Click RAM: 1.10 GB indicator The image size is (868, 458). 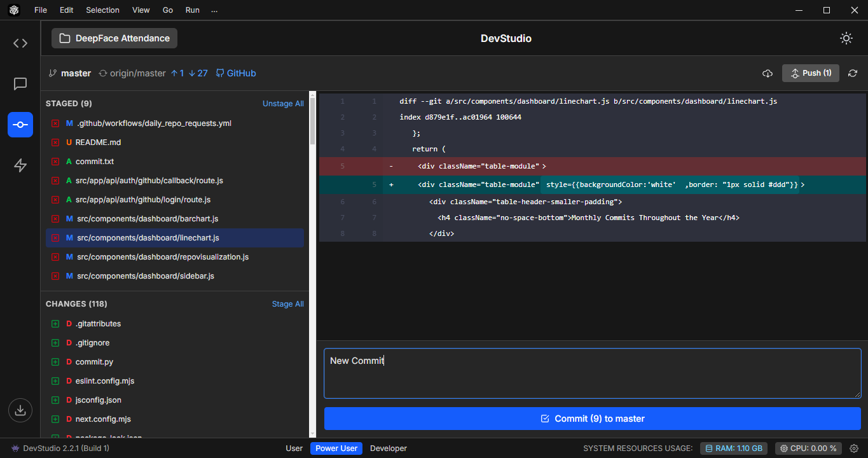pyautogui.click(x=734, y=448)
